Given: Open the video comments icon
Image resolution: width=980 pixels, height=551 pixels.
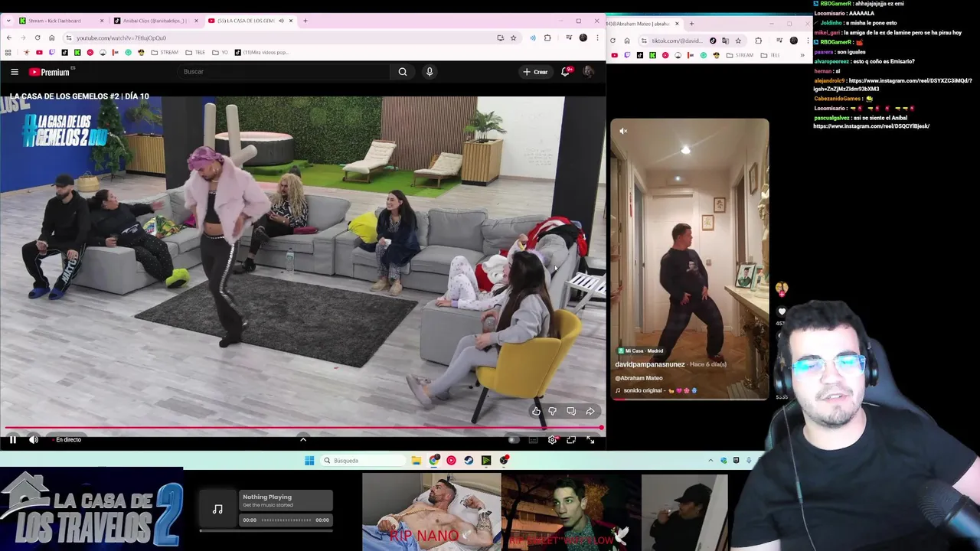Looking at the screenshot, I should [x=571, y=412].
